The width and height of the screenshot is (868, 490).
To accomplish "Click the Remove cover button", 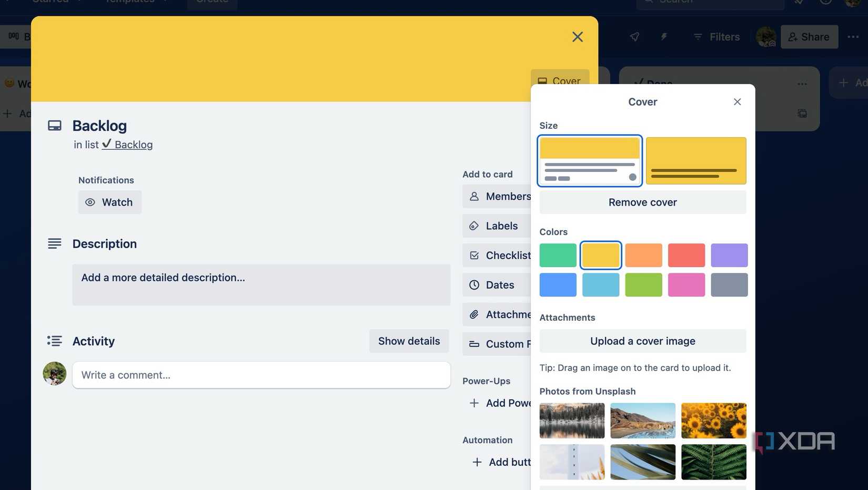I will click(x=642, y=202).
